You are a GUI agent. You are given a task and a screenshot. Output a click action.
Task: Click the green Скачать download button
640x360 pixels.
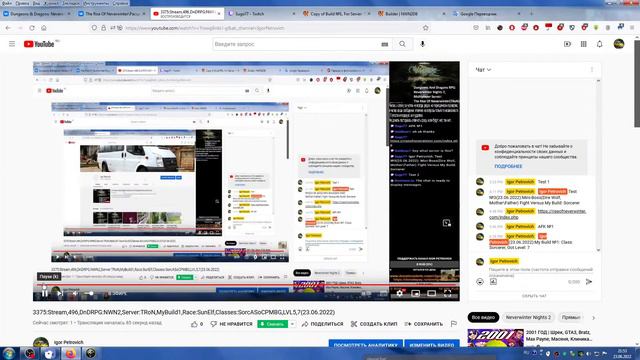point(272,324)
